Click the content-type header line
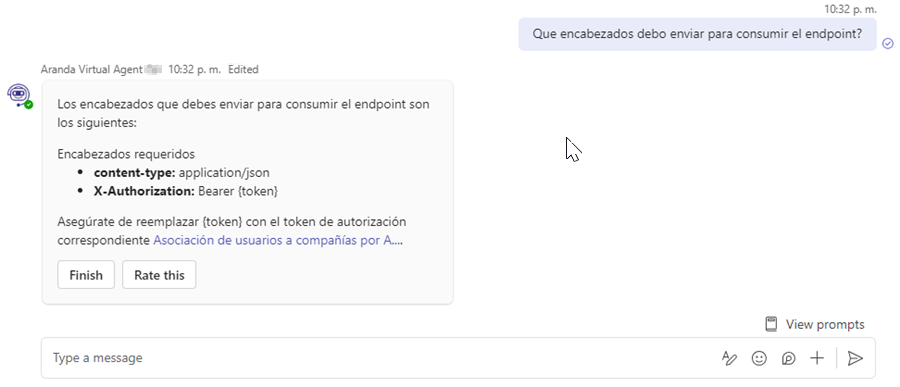This screenshot has height=387, width=900. [x=181, y=172]
